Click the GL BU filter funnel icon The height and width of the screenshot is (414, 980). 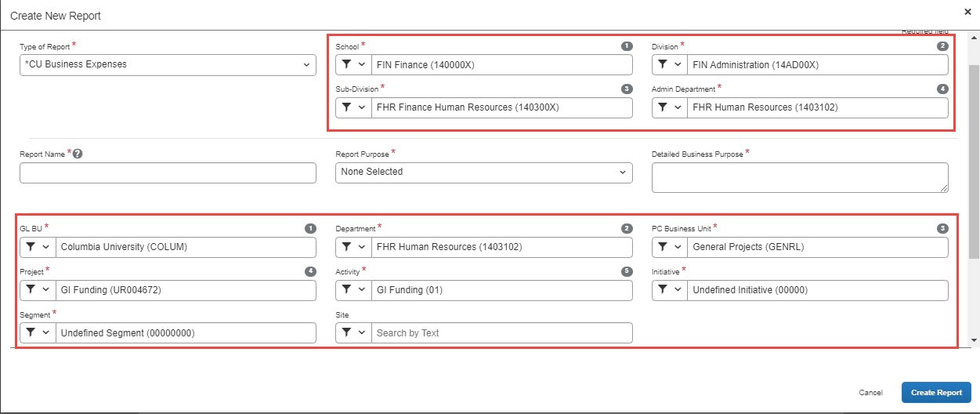30,247
